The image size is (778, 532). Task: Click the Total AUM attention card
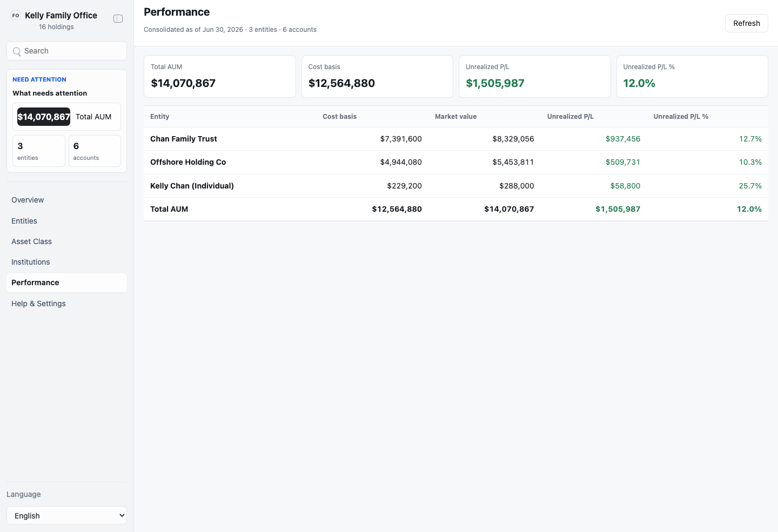pyautogui.click(x=66, y=117)
